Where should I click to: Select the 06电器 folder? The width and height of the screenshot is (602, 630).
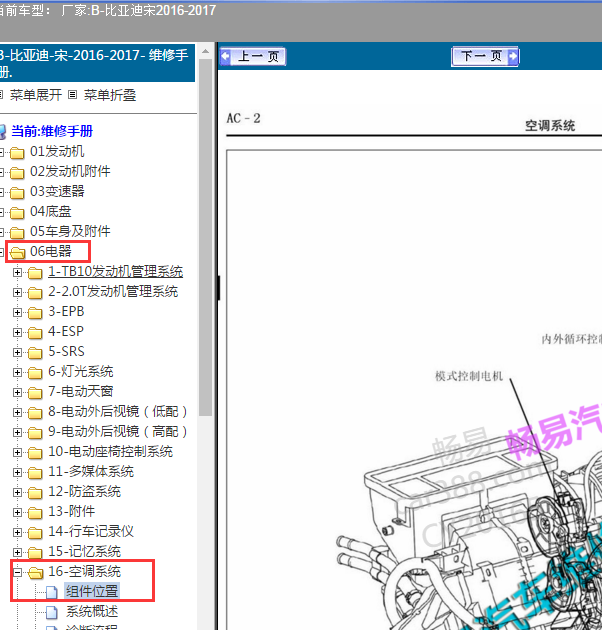point(51,252)
